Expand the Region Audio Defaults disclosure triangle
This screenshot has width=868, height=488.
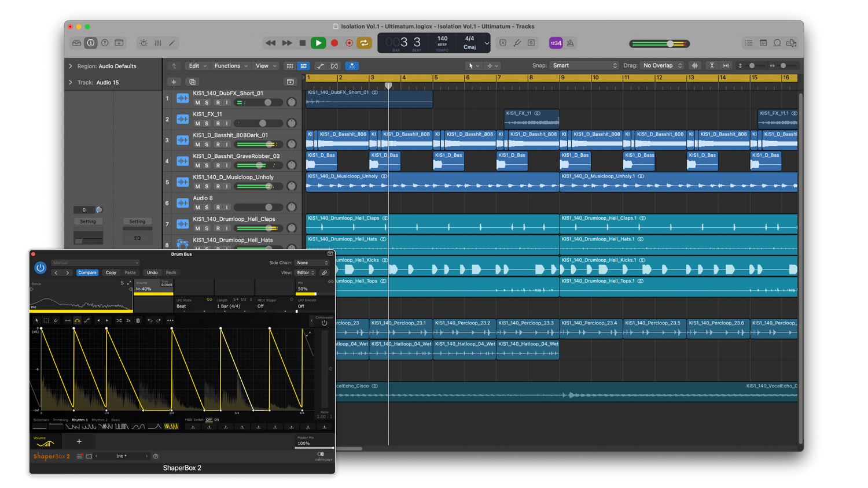tap(71, 66)
